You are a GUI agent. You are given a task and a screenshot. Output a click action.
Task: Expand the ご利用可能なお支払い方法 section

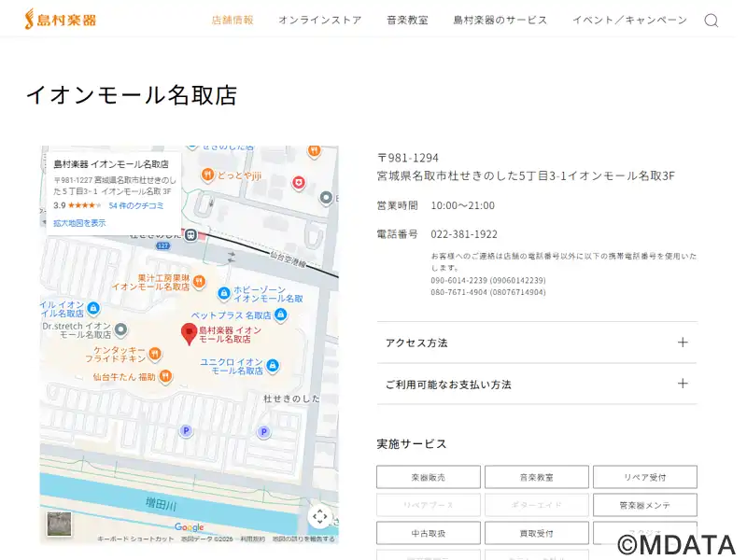click(x=536, y=384)
